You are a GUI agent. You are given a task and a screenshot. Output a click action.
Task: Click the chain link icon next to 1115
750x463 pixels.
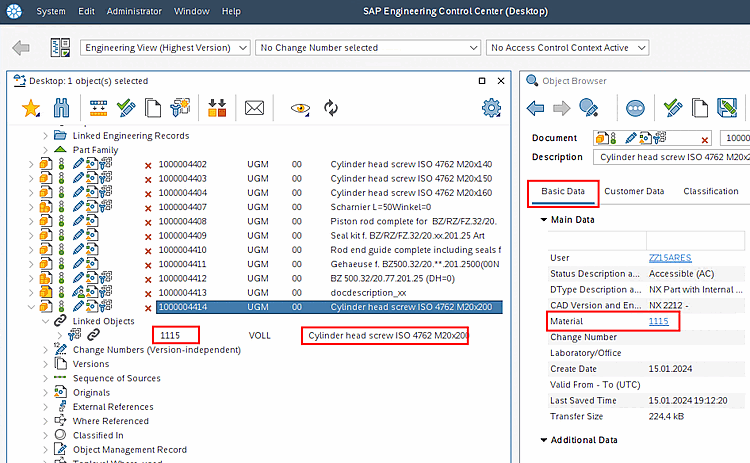tap(93, 335)
